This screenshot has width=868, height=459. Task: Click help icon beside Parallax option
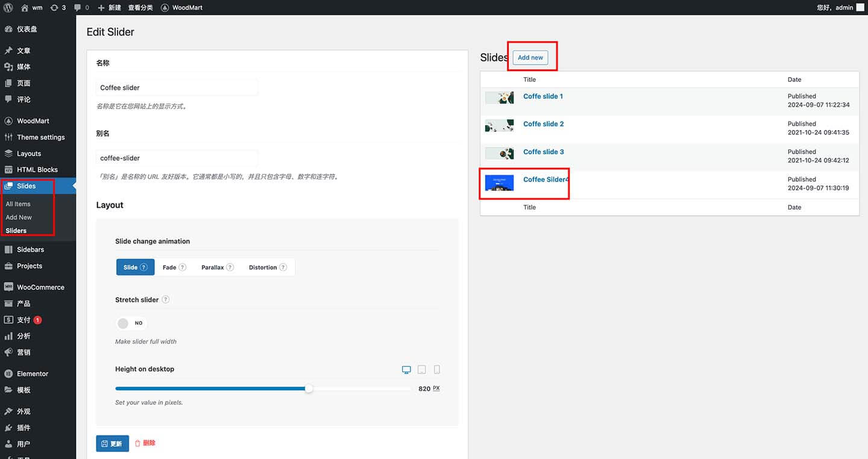(x=230, y=267)
